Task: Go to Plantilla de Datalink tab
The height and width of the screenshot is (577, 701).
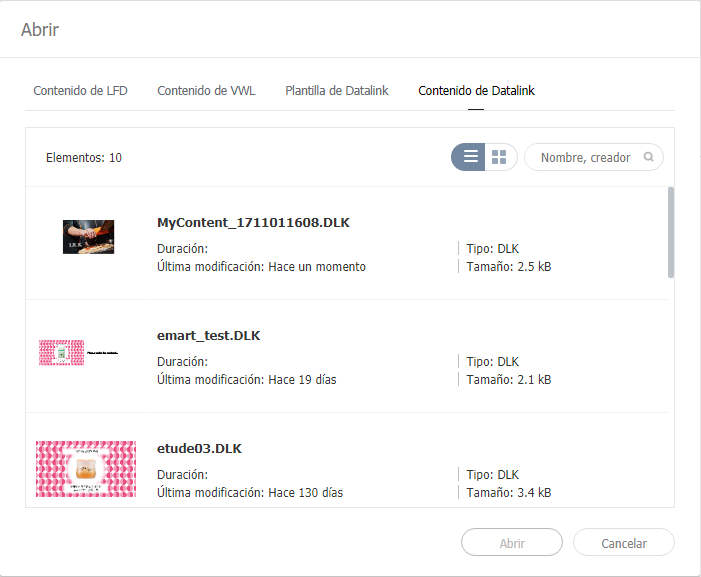Action: [336, 90]
